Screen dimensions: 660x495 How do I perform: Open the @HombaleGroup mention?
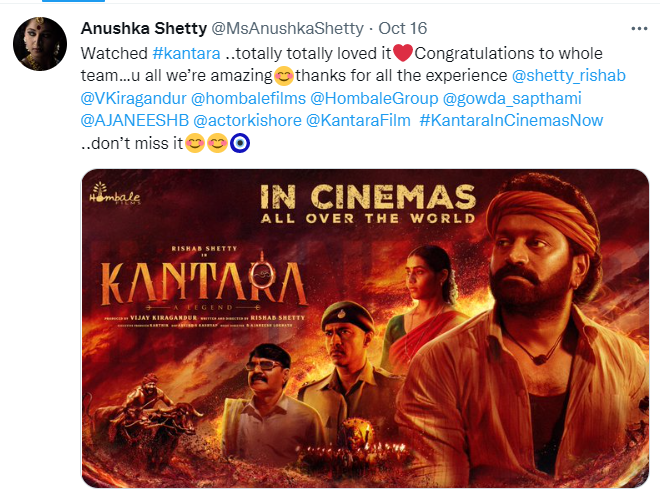click(x=374, y=98)
